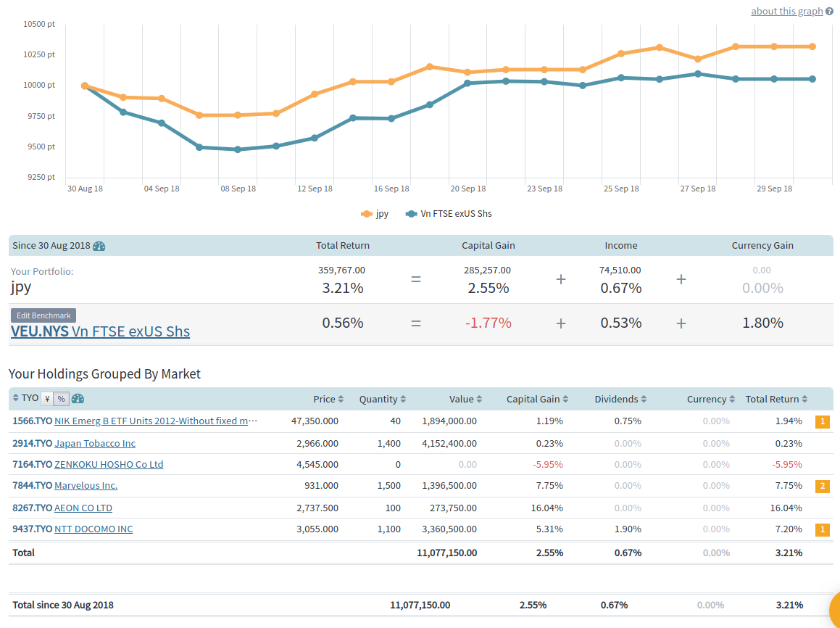The width and height of the screenshot is (840, 628).
Task: Sort by the Value column header
Action: pos(461,400)
